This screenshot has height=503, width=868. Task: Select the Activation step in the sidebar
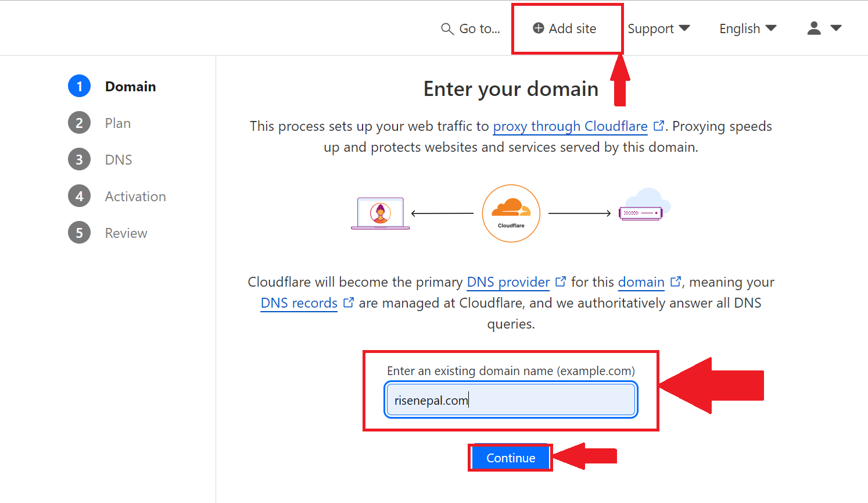(x=135, y=196)
